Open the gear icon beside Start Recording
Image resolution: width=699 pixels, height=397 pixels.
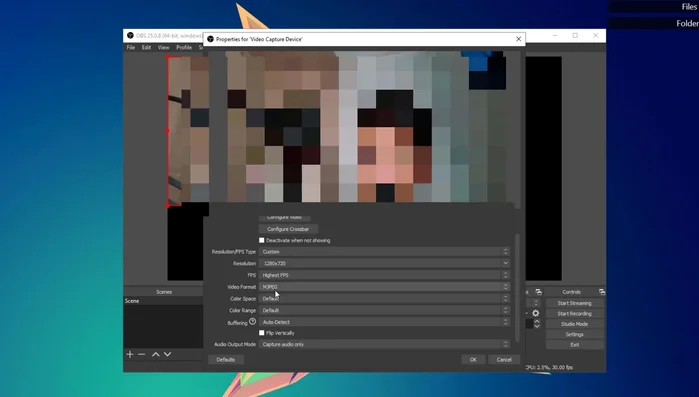point(535,313)
